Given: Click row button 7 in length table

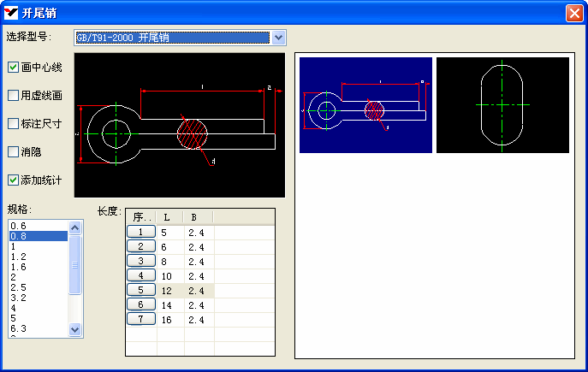Looking at the screenshot, I should 141,319.
